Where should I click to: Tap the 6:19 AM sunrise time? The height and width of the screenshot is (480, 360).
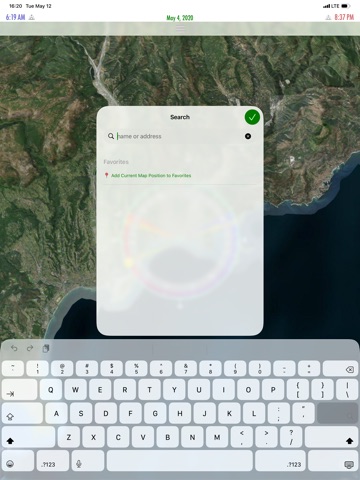pos(15,17)
